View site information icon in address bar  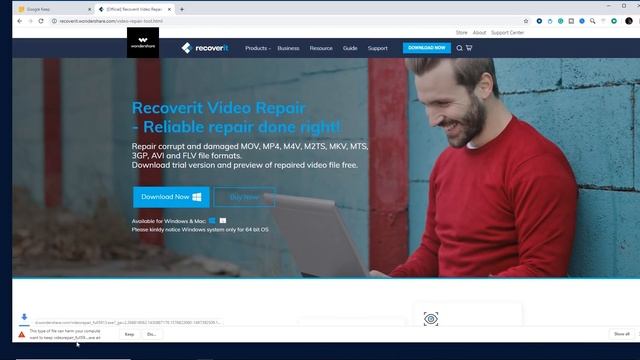tap(54, 21)
